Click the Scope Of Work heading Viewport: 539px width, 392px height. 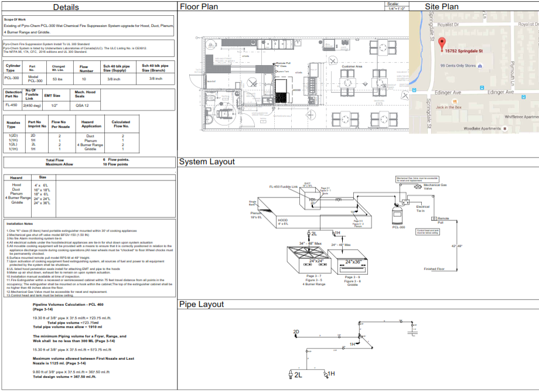pos(16,19)
